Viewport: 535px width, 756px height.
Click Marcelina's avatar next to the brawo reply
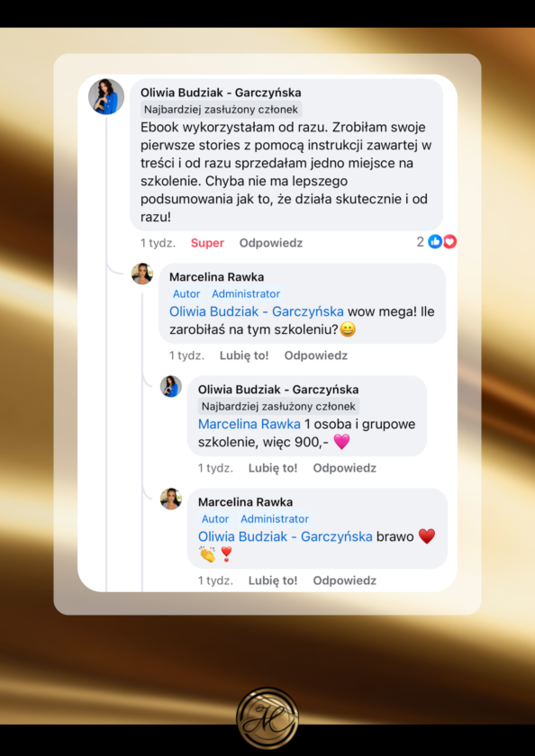[x=171, y=499]
